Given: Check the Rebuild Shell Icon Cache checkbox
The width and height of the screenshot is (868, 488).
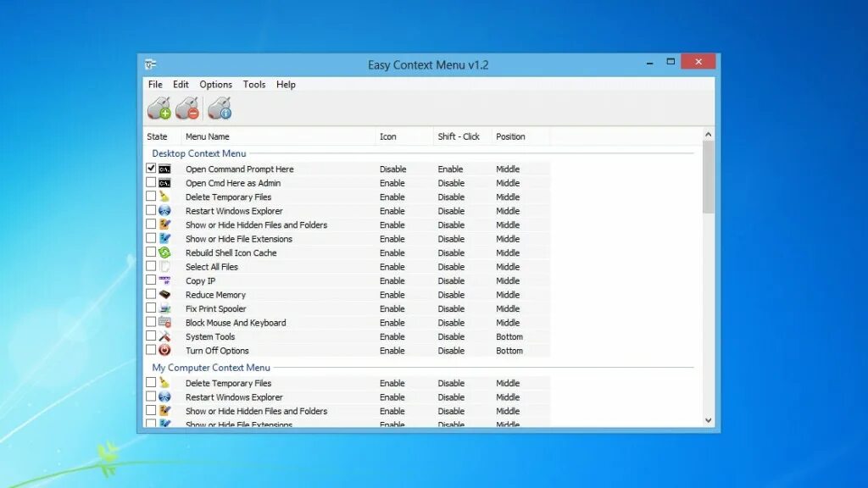Looking at the screenshot, I should (x=151, y=252).
